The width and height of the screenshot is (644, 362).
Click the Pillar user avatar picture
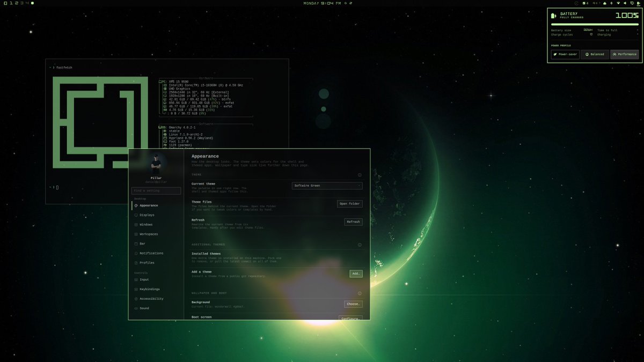(x=156, y=162)
